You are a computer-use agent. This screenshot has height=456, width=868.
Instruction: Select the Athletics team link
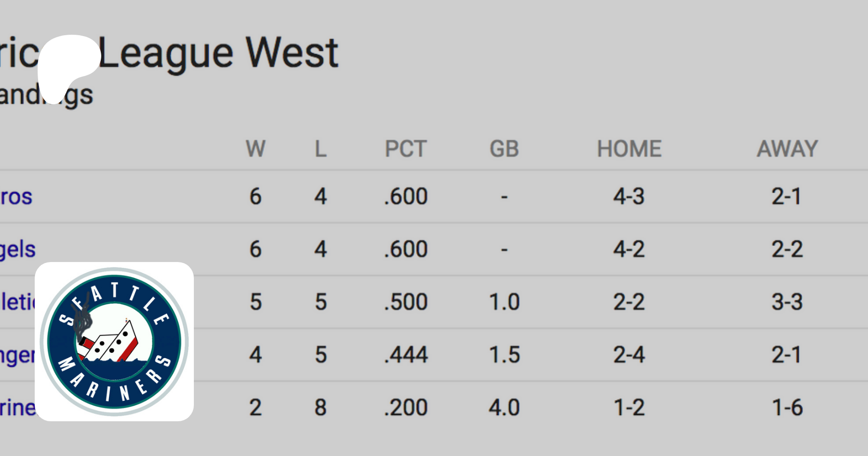[x=17, y=303]
